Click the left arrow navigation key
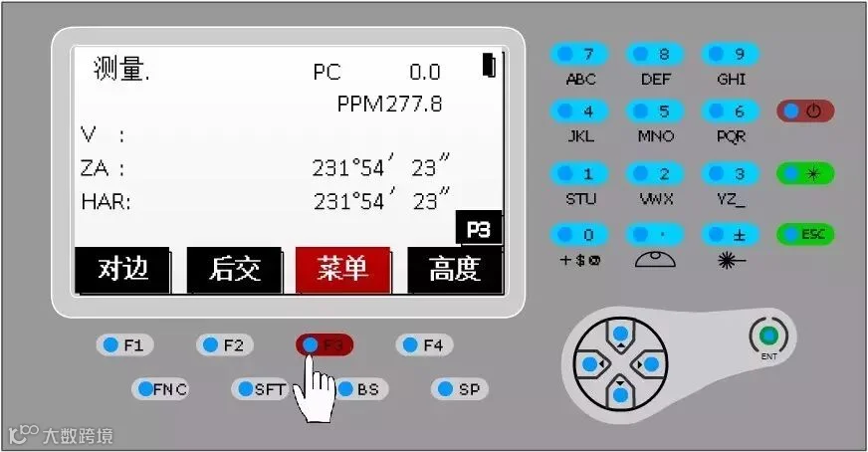 591,364
